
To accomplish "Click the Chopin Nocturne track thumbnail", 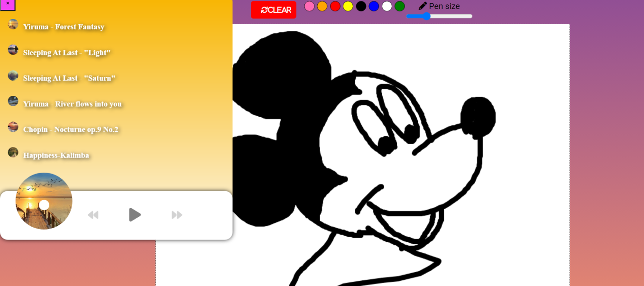I will coord(13,127).
